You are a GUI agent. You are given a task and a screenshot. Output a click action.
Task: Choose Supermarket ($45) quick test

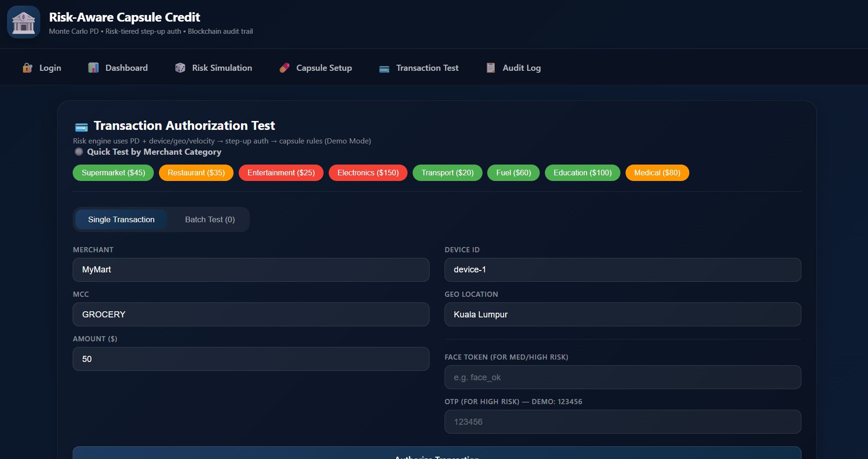113,173
